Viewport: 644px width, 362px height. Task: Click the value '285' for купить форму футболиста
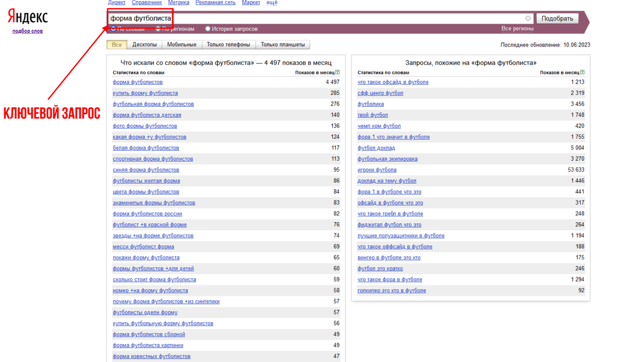point(335,93)
